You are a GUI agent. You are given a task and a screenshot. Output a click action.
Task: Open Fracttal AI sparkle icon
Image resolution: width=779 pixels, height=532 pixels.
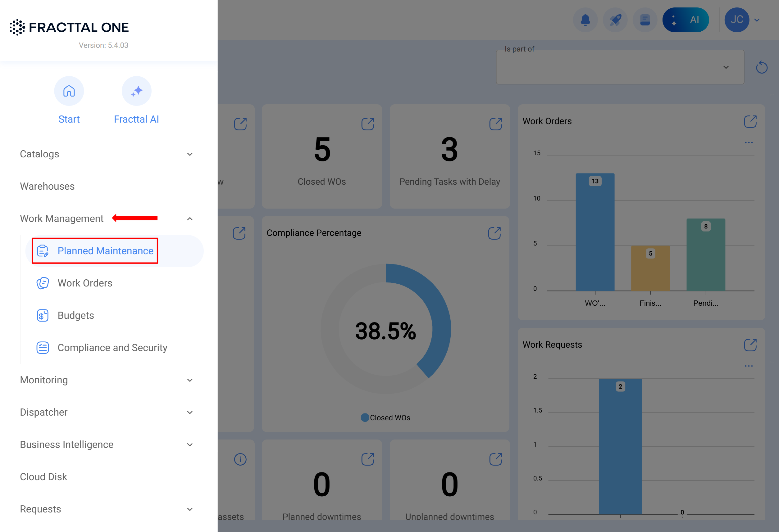coord(136,91)
